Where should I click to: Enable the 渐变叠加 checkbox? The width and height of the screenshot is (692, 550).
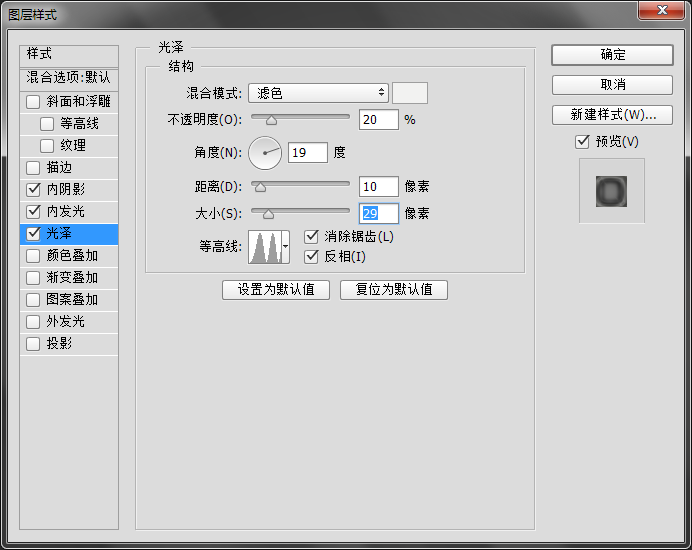[33, 278]
